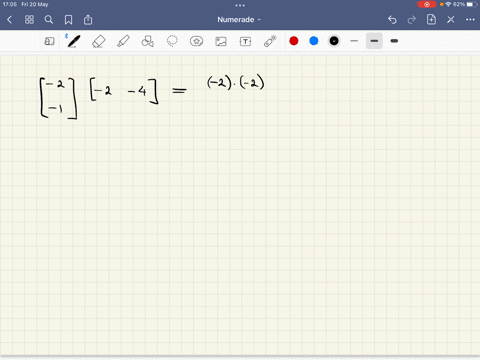Viewport: 480px width, 360px height.
Task: Close the document with X icon
Action: coord(451,20)
